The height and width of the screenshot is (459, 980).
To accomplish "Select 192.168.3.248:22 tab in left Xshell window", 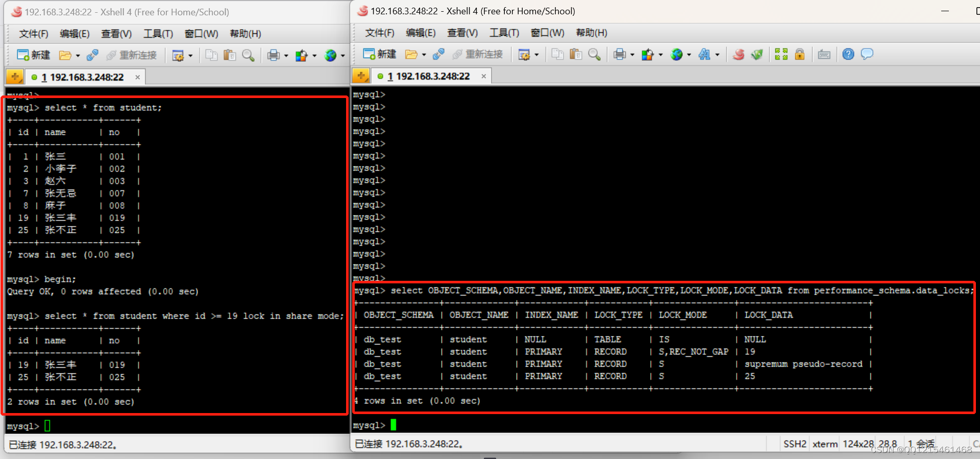I will [x=82, y=77].
